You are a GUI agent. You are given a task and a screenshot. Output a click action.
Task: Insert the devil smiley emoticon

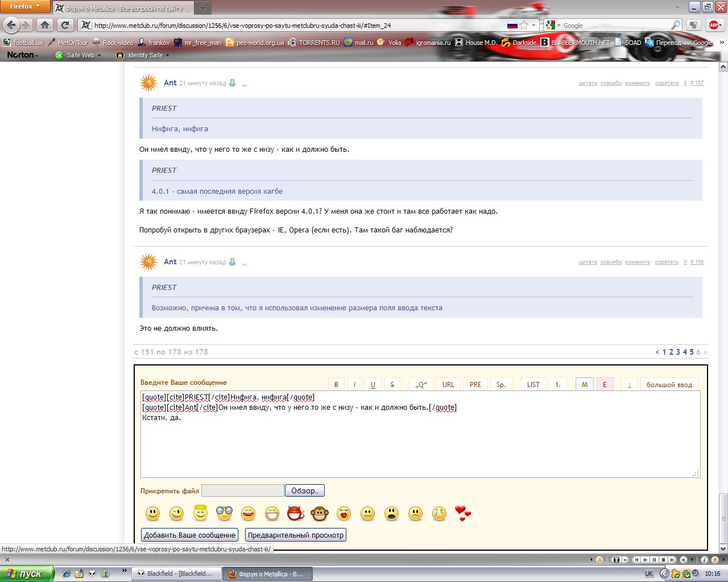click(296, 514)
